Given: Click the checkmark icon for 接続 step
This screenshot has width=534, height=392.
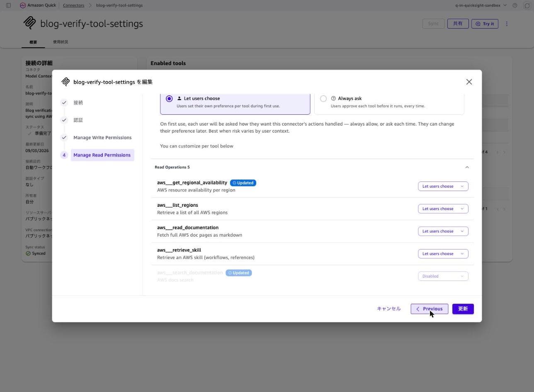Looking at the screenshot, I should coord(64,103).
